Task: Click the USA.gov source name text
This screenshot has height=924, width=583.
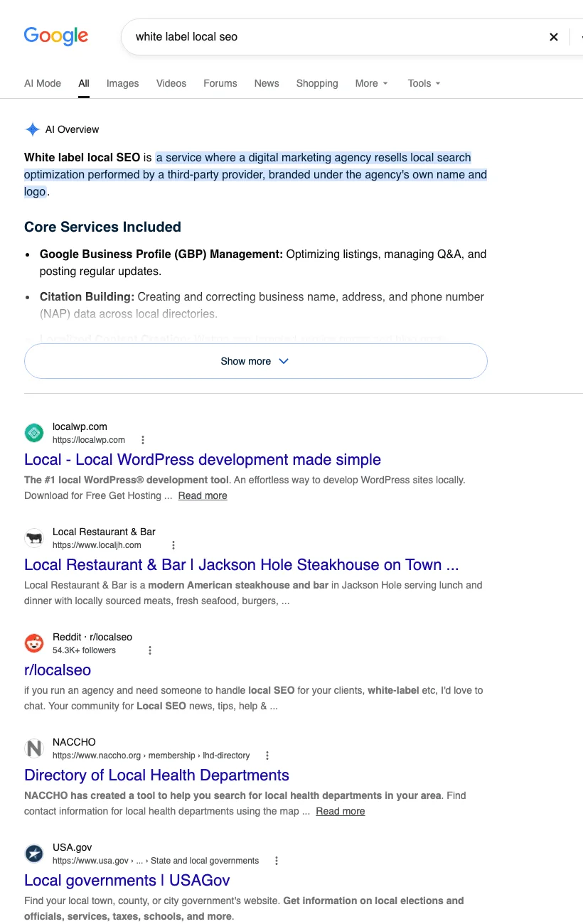Action: point(72,847)
